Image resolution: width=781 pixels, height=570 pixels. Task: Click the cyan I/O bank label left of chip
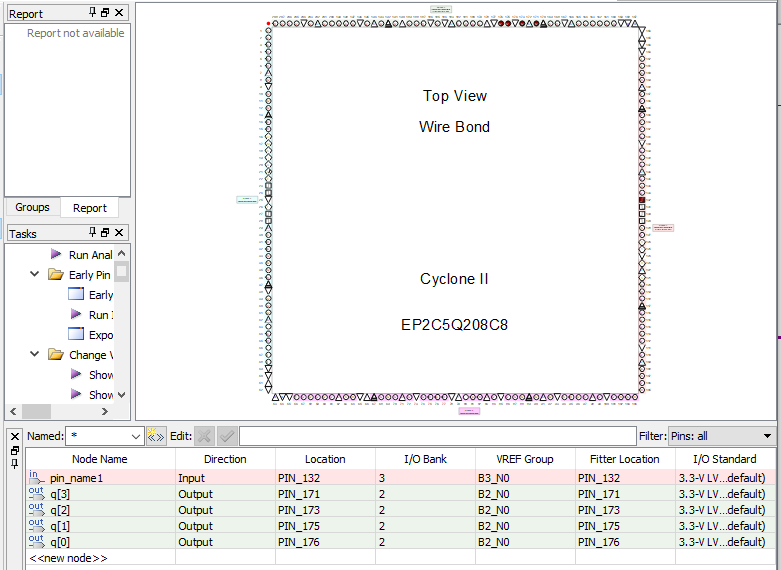click(x=247, y=200)
